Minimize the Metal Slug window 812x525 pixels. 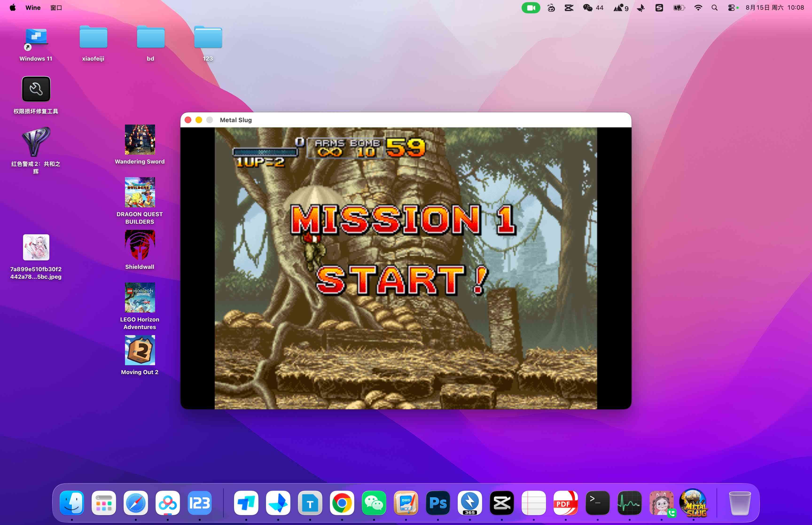click(199, 120)
